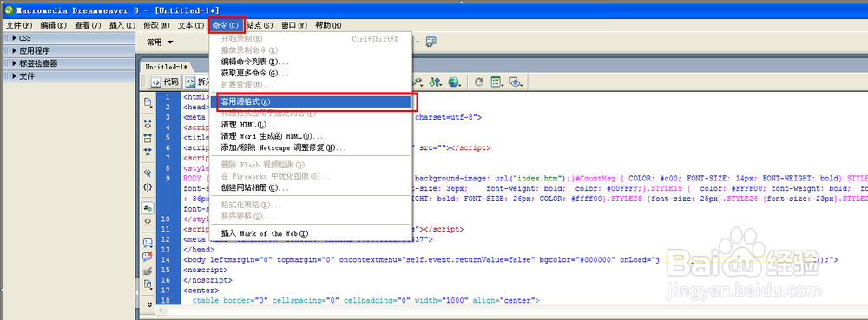Click the Dreamweaver title bar app icon

[9, 10]
